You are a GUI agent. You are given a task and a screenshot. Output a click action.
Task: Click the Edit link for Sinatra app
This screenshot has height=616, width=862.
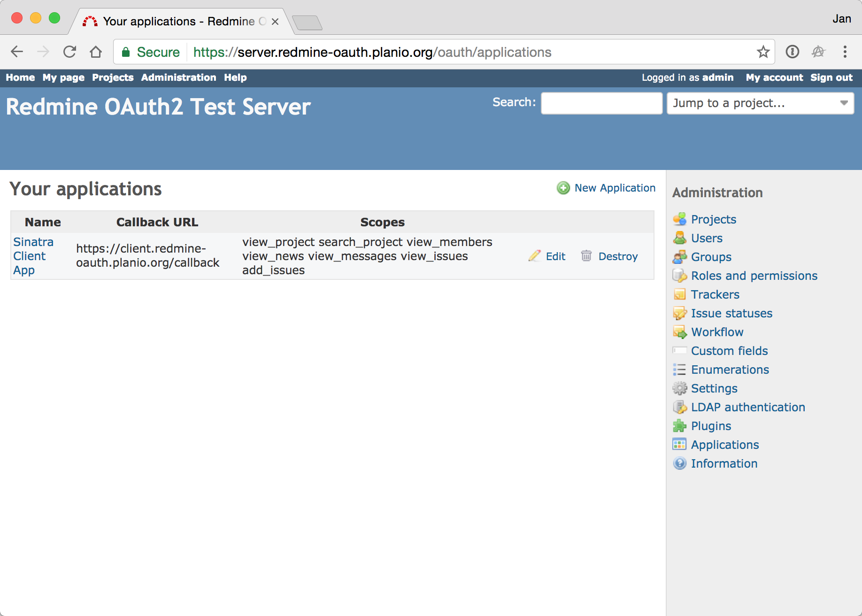(x=555, y=256)
